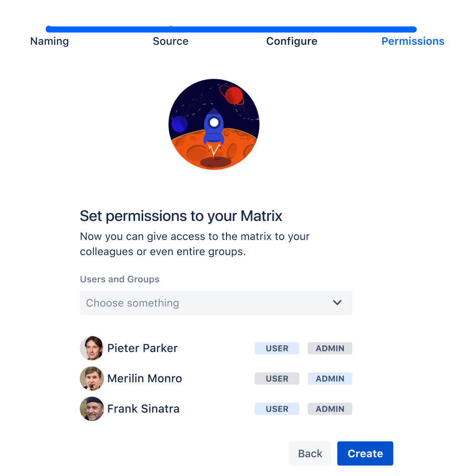Set Pieter Parker's role to USER
Image resolution: width=467 pixels, height=476 pixels.
[277, 348]
